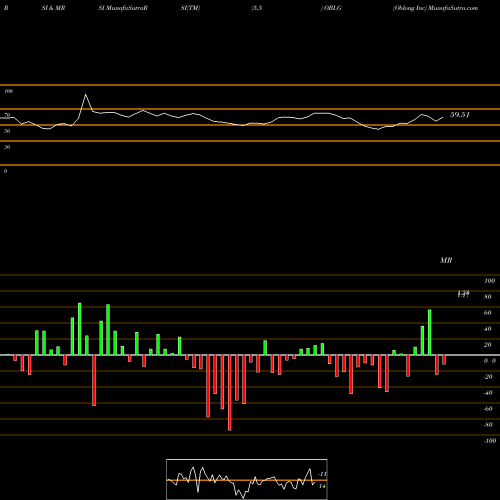Click the '20' label on the MR axis

[488, 345]
